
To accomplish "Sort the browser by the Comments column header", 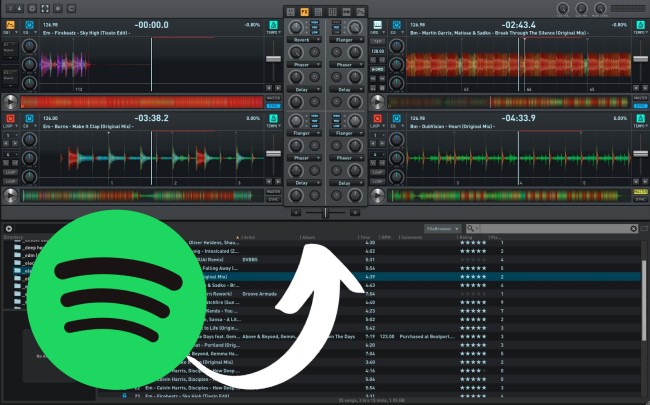I will point(411,238).
